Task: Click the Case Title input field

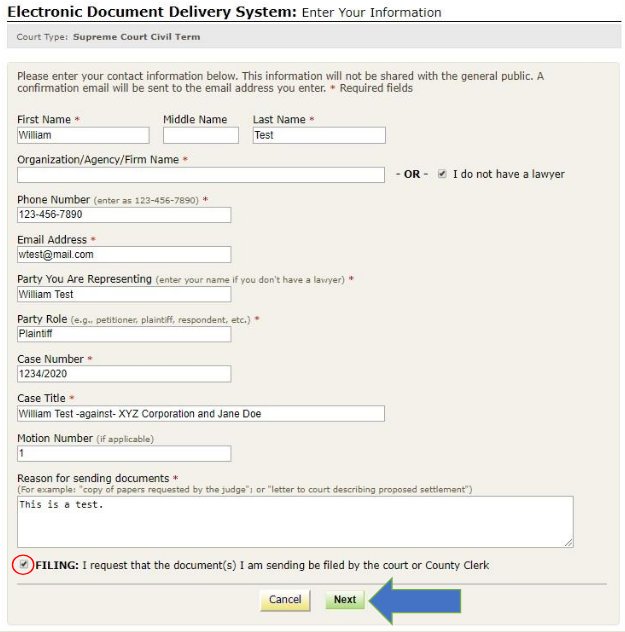Action: click(x=200, y=414)
